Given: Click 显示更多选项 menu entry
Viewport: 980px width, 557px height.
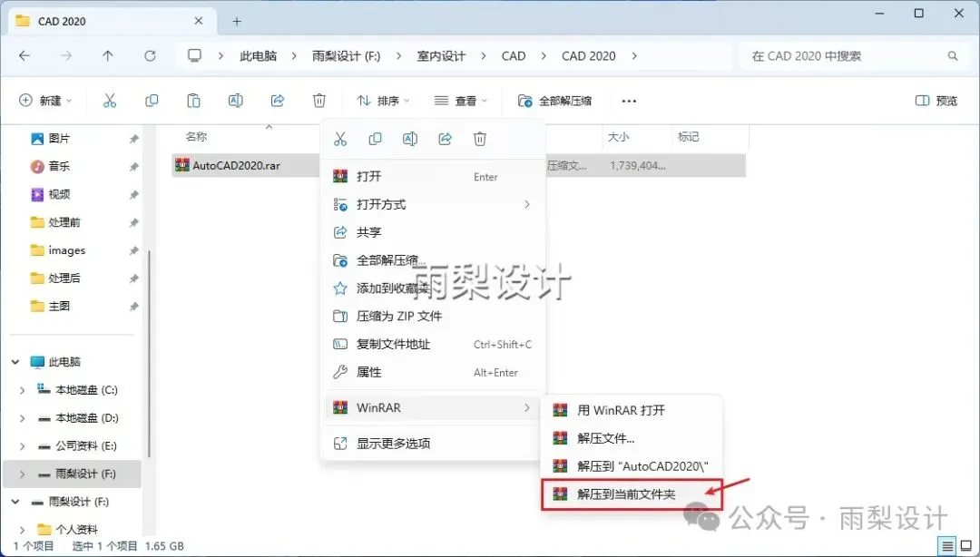Looking at the screenshot, I should pos(433,444).
